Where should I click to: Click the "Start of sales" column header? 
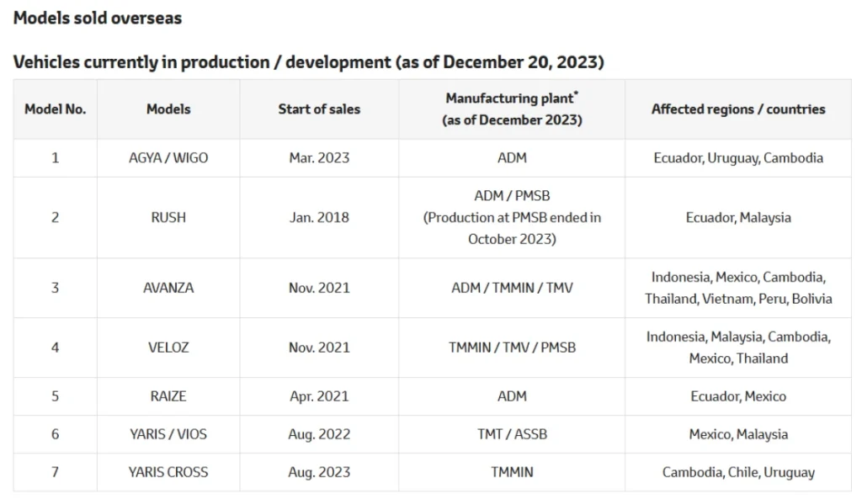(319, 109)
